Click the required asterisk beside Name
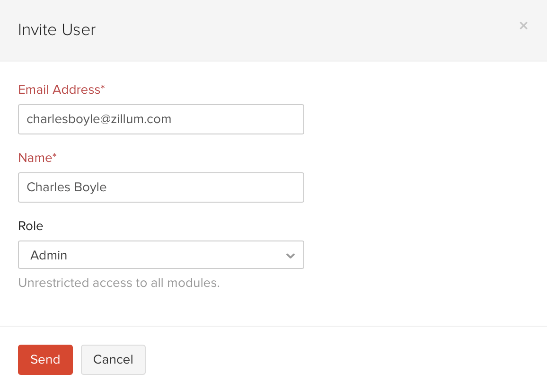The height and width of the screenshot is (392, 547). tap(54, 156)
